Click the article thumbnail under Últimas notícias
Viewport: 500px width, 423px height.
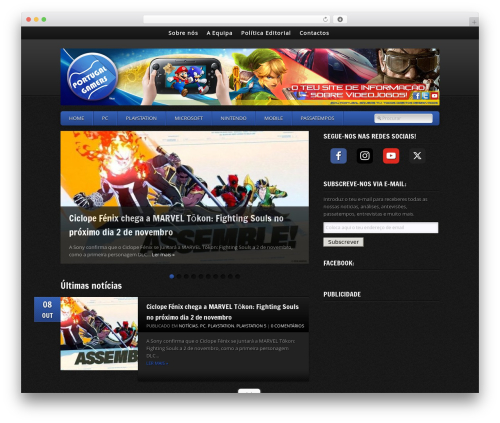click(x=99, y=333)
